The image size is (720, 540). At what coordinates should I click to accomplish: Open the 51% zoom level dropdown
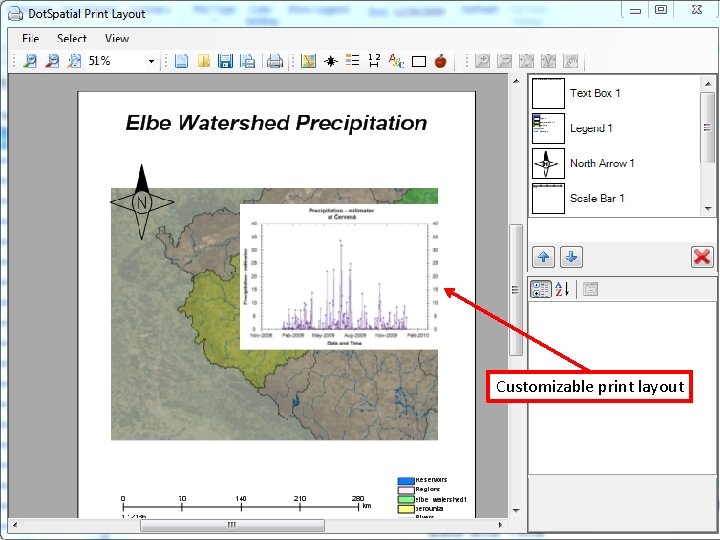click(x=151, y=61)
